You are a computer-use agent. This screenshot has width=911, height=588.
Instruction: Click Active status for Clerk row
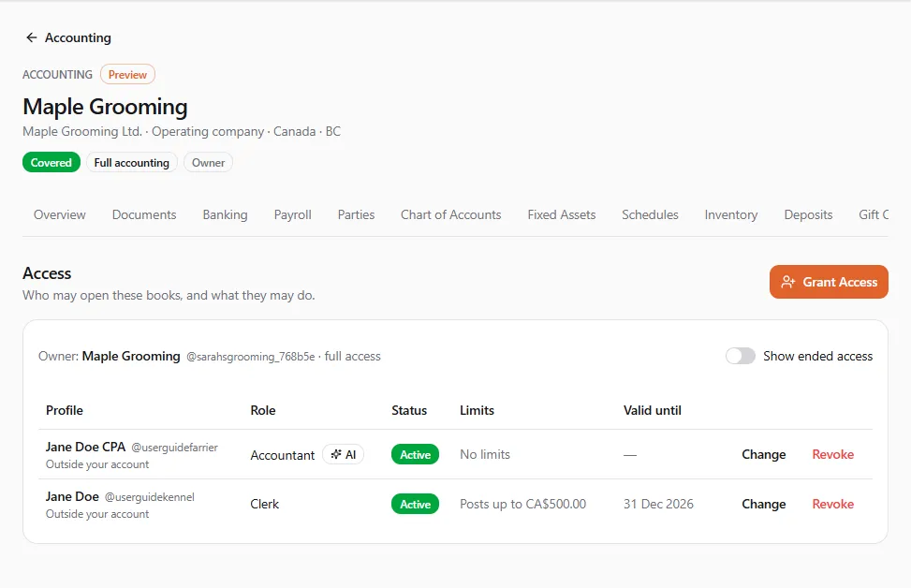[x=416, y=505]
